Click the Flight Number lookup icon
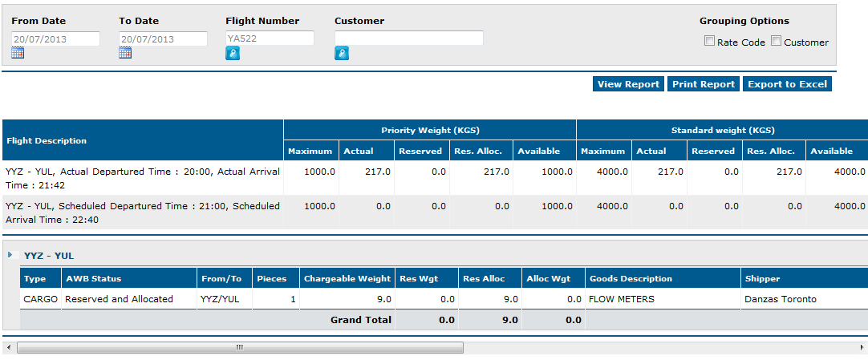Viewport: 868px width, 360px height. [233, 53]
